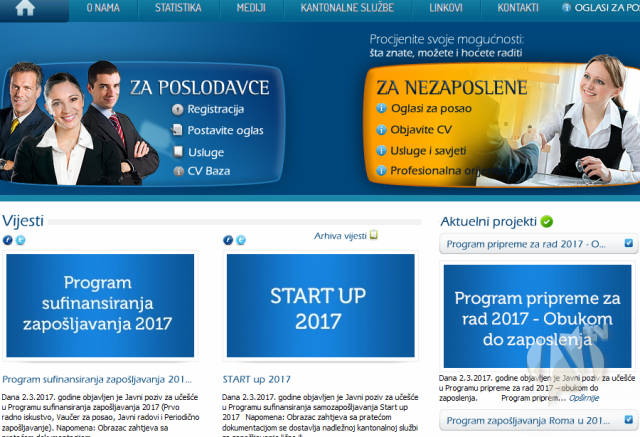
Task: Click the info icon beside Oglasi za posao
Action: click(x=381, y=108)
